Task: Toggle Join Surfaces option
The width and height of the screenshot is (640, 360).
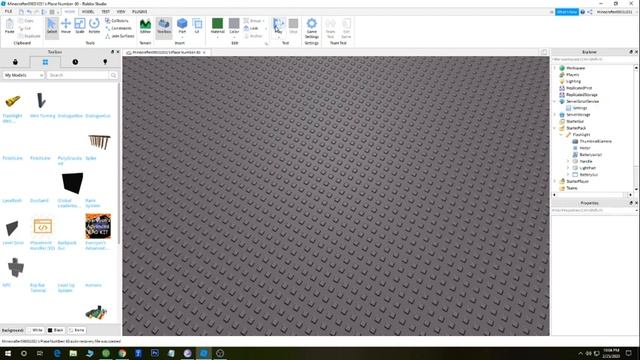Action: click(120, 36)
